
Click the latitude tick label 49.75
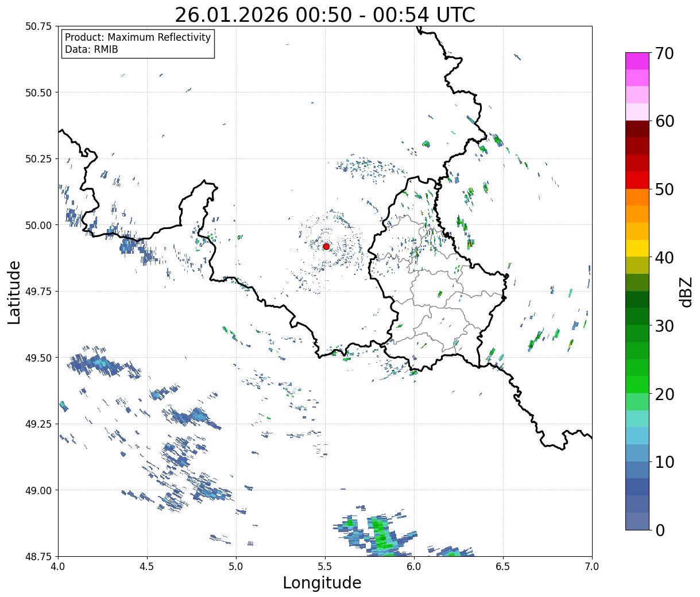coord(38,292)
